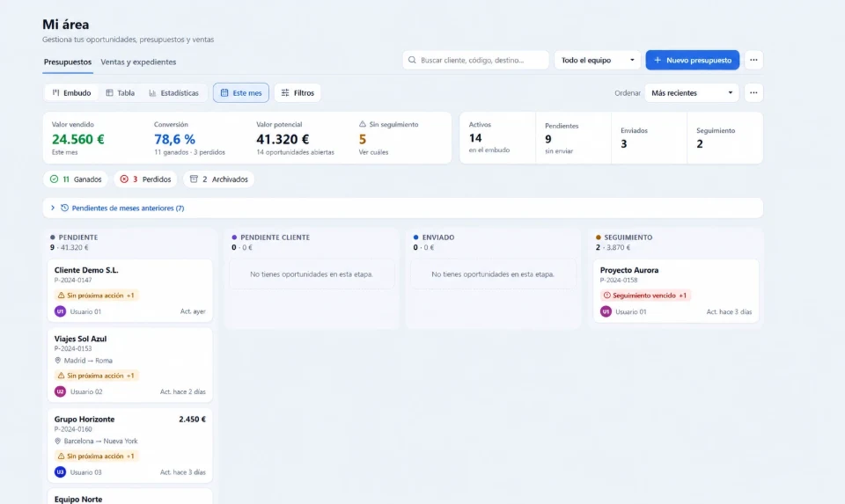Select the Embudo view
The image size is (845, 504).
pos(71,92)
